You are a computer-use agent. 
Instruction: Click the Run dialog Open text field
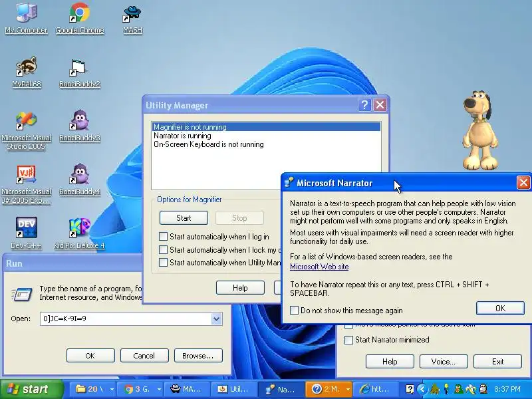(126, 319)
